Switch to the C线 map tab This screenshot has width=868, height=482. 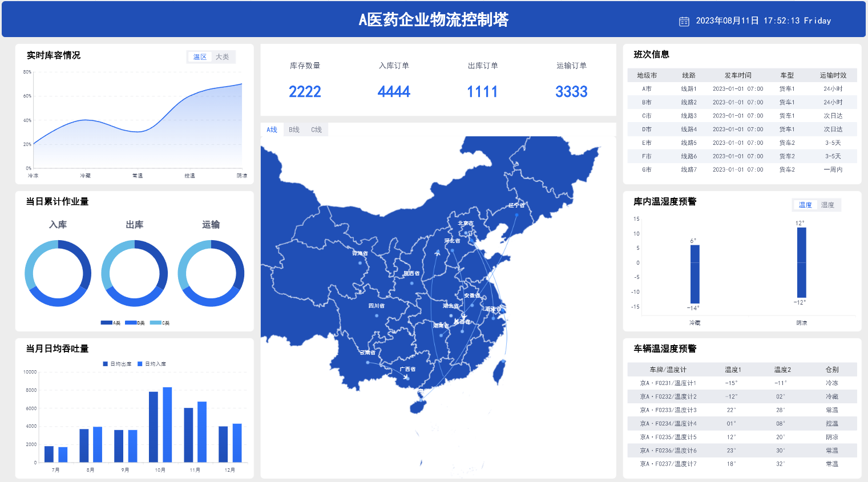(316, 129)
